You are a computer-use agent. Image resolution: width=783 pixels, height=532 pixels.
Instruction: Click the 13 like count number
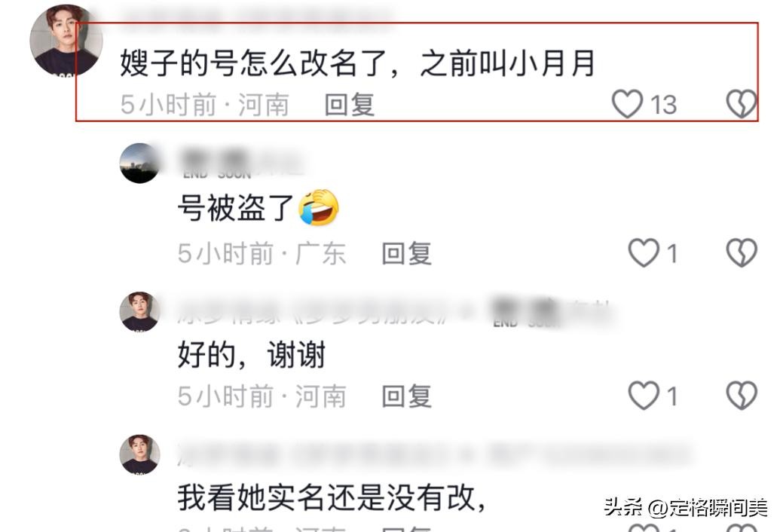(663, 105)
